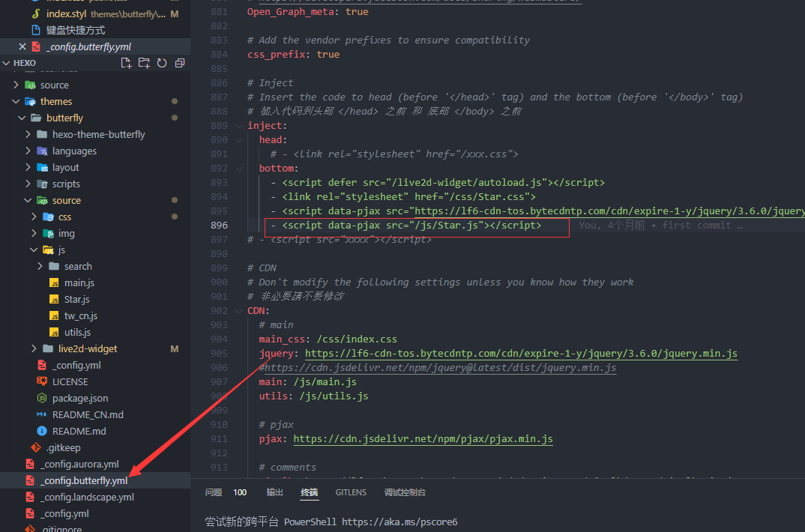This screenshot has height=532, width=805.
Task: Click the README_CN.md markdown icon
Action: [42, 414]
